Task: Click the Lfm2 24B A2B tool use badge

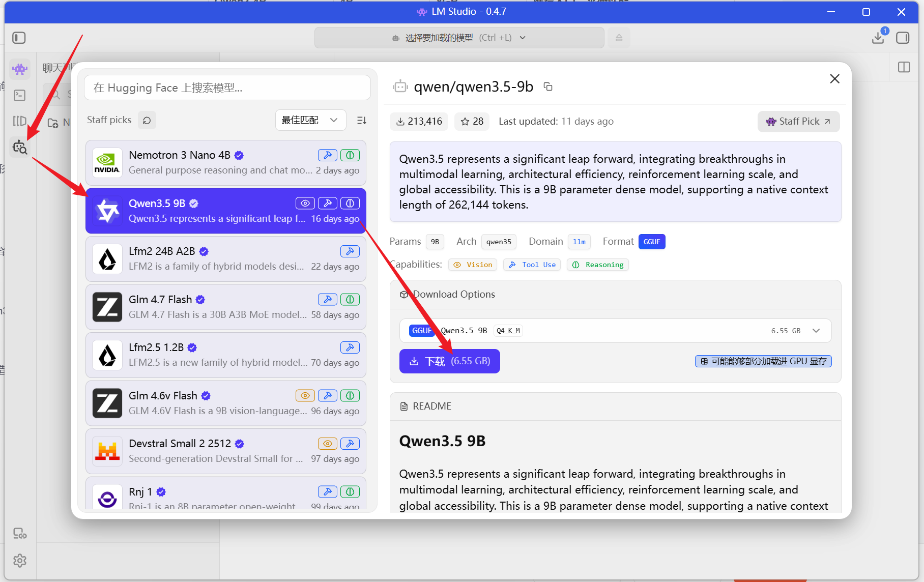Action: pyautogui.click(x=350, y=251)
